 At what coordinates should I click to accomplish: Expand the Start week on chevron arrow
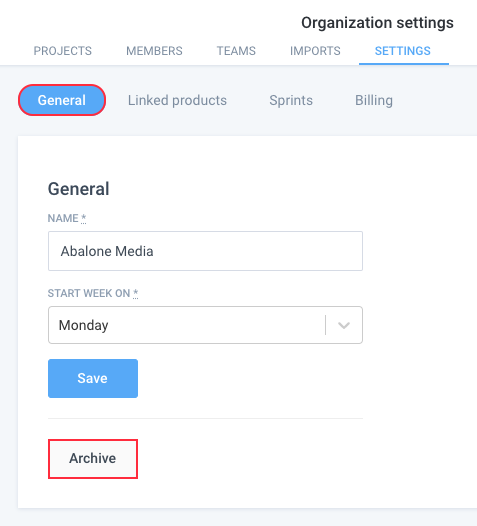(x=344, y=325)
